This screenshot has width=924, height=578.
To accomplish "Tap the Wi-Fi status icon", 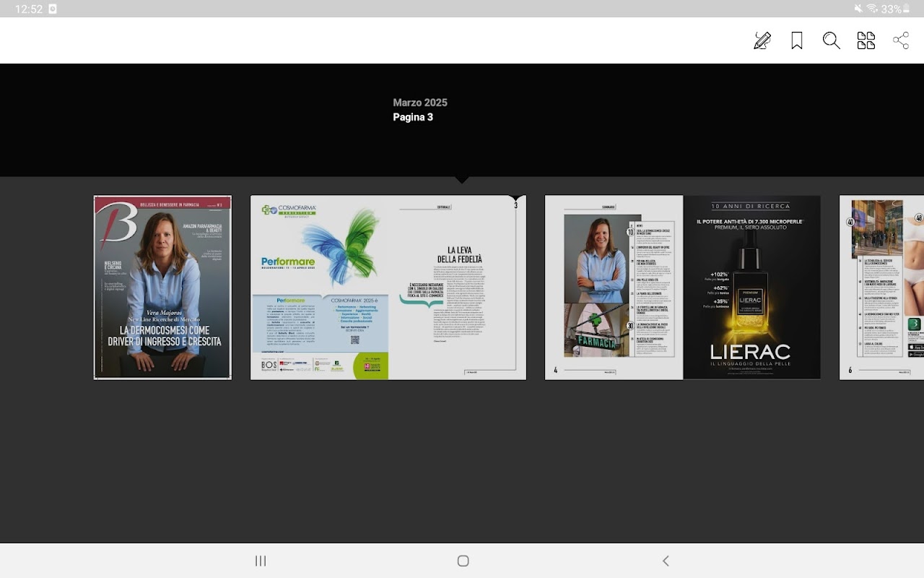I will (872, 9).
